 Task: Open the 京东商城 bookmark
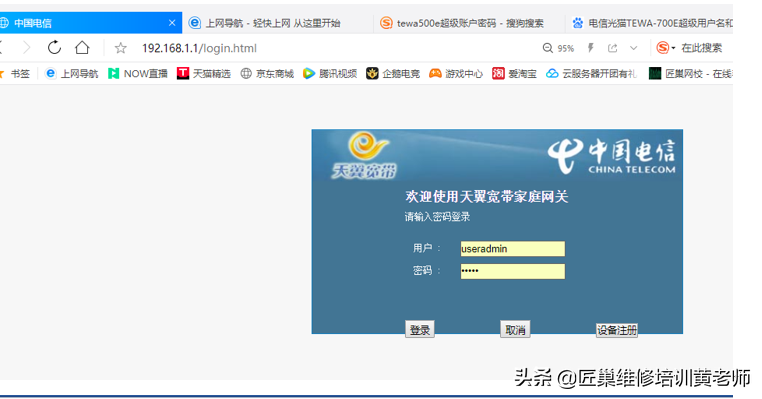pos(267,74)
